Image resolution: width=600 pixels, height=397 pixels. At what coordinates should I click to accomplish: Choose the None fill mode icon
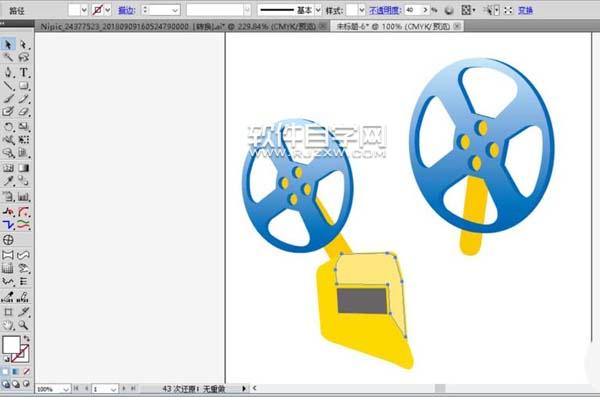tap(26, 371)
